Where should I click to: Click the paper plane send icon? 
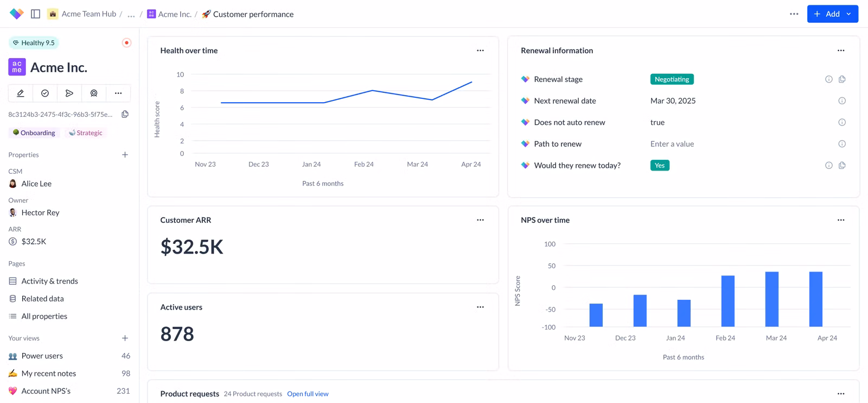69,93
